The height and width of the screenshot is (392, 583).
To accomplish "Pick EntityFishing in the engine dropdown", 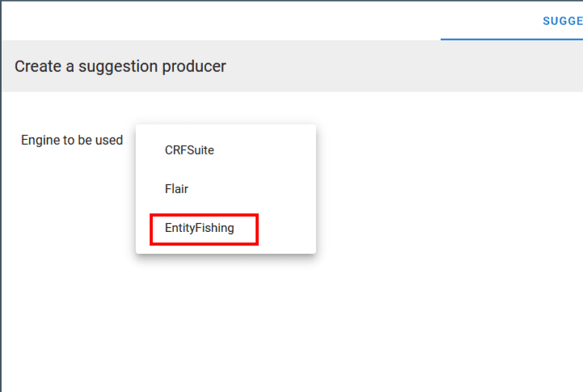I will pyautogui.click(x=200, y=228).
